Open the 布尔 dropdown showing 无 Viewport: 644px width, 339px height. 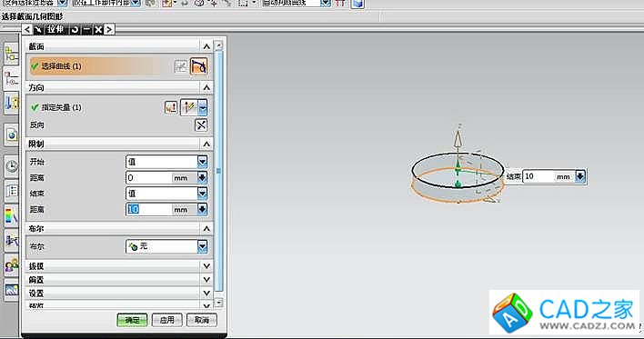[x=203, y=246]
